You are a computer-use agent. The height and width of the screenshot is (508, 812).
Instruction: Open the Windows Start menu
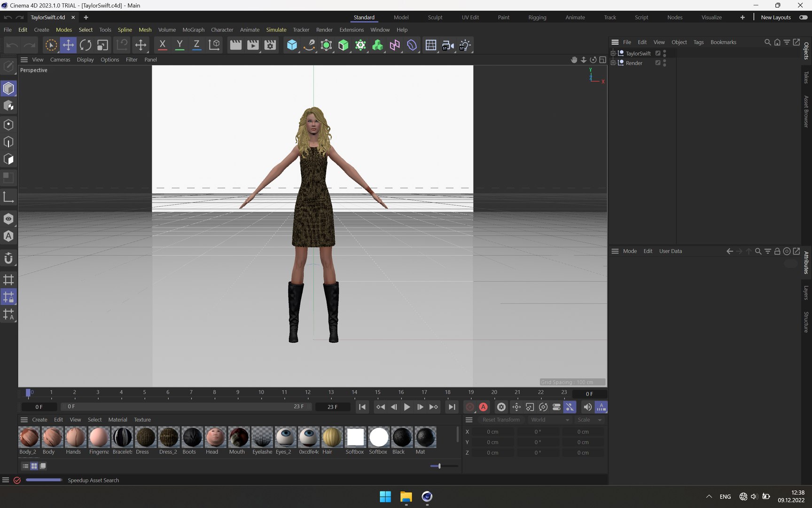point(385,497)
